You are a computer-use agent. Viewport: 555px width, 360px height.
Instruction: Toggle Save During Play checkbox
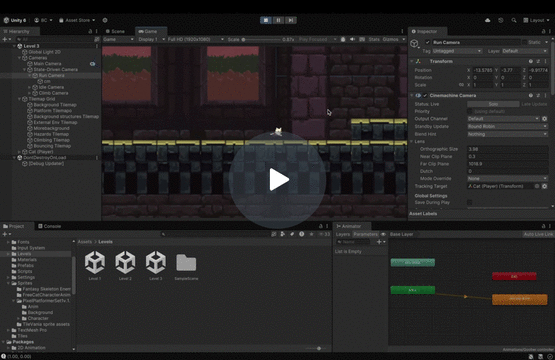click(469, 202)
